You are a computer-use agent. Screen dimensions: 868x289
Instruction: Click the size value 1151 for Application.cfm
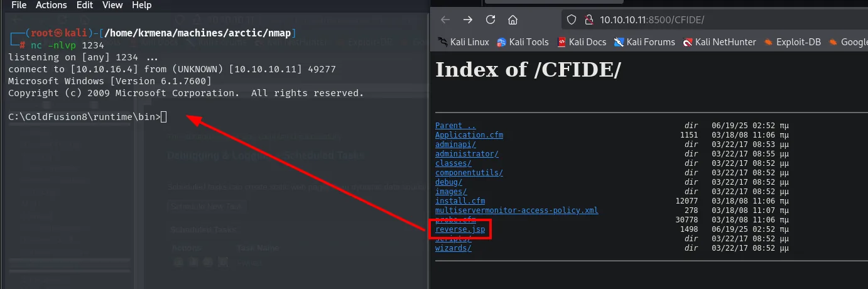point(689,135)
